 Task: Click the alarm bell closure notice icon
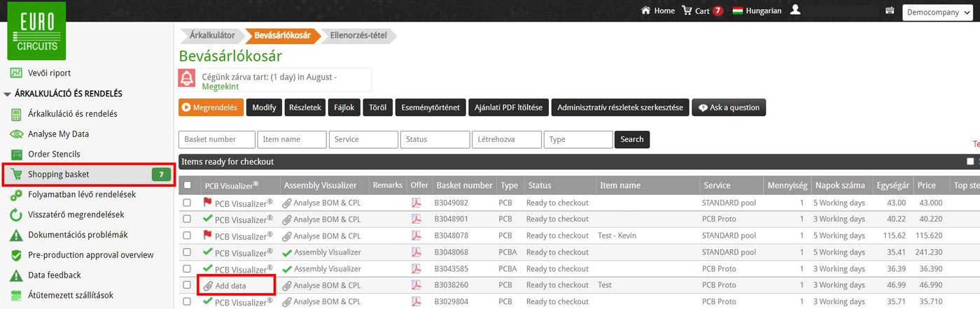point(188,78)
